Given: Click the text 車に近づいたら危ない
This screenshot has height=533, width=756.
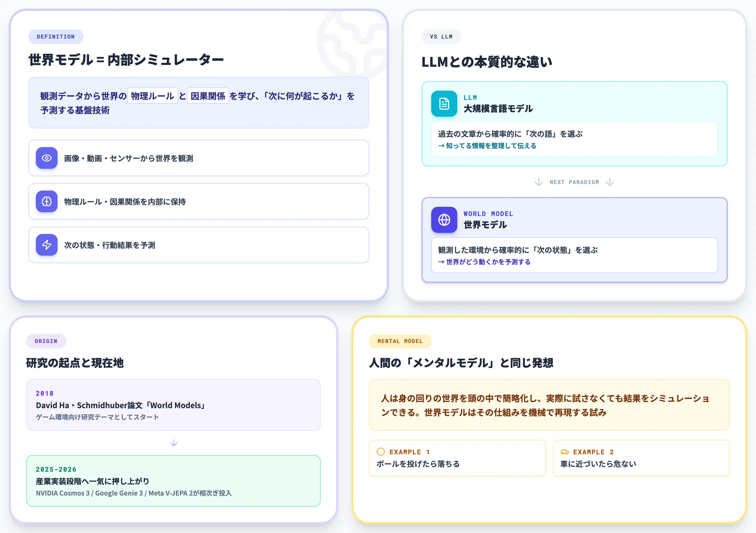Looking at the screenshot, I should tap(598, 464).
